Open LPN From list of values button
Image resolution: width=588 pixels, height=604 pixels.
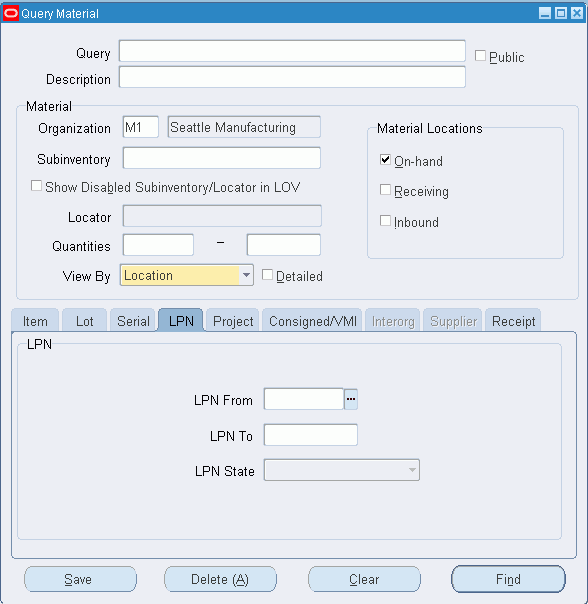point(351,399)
